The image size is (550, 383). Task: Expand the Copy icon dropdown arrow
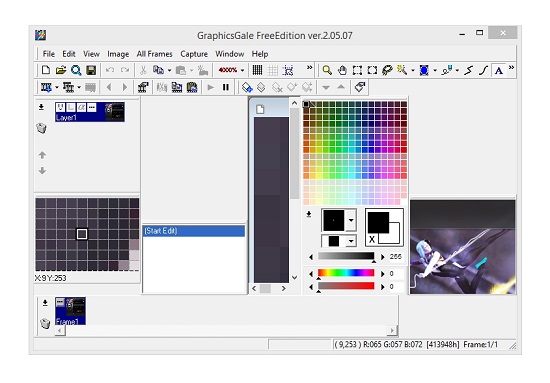pos(169,70)
